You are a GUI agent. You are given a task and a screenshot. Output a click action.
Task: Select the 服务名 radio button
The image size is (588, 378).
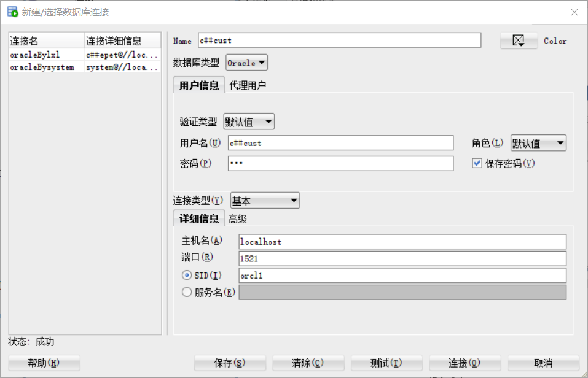(x=187, y=292)
